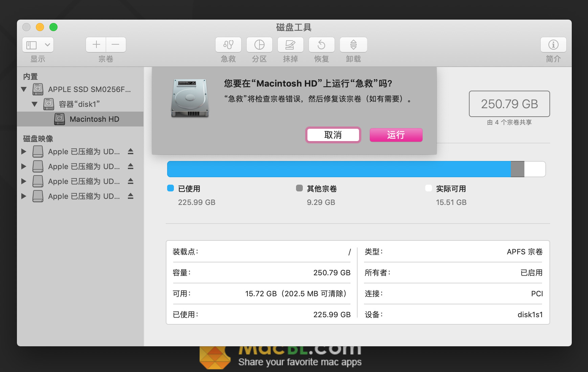This screenshot has height=372, width=588.
Task: Eject the fourth Apple disk image
Action: pos(131,196)
